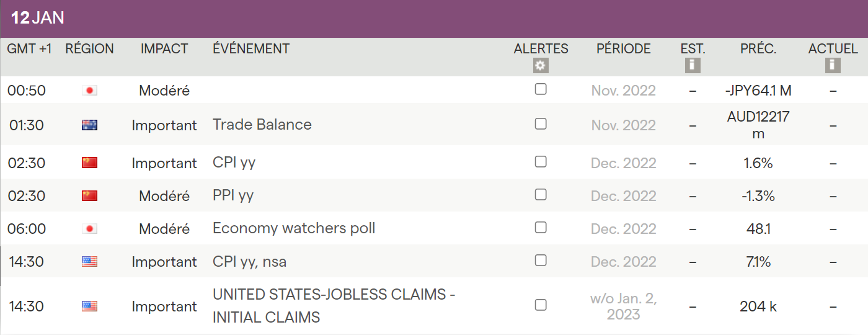
Task: Tick alert checkbox for China CPI yy
Action: (541, 162)
